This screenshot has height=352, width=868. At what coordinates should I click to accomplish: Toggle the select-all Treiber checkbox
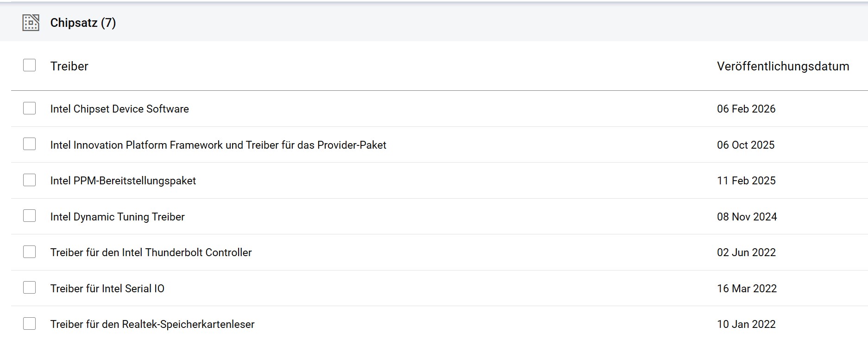click(29, 65)
